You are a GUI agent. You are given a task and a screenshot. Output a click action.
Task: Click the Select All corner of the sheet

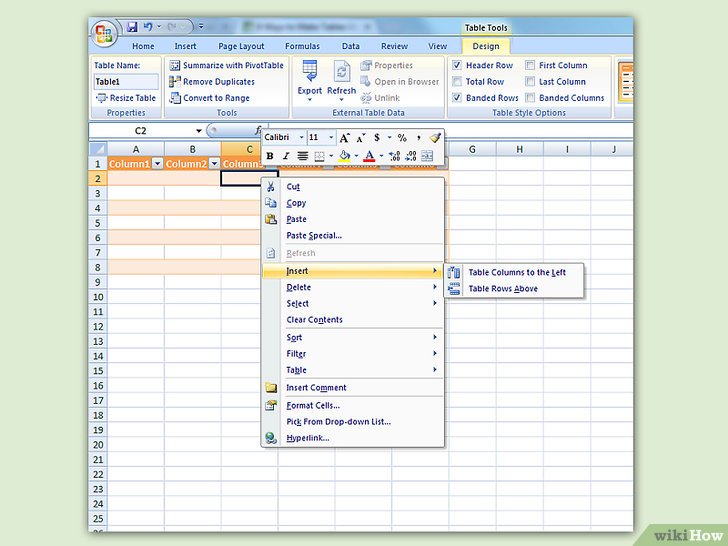(98, 149)
